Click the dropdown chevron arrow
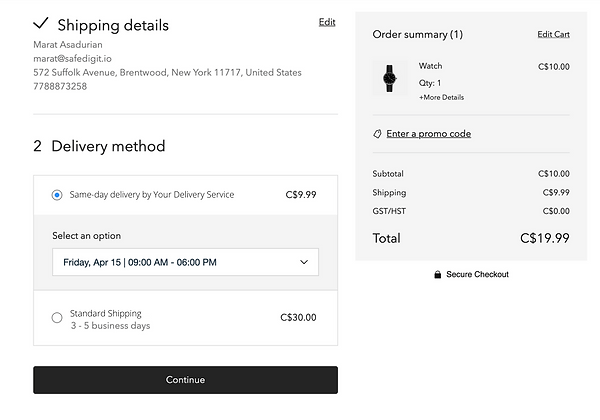 304,262
